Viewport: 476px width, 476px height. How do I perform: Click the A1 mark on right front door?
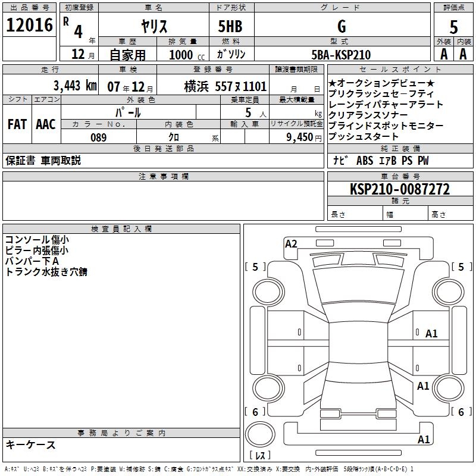(x=431, y=334)
